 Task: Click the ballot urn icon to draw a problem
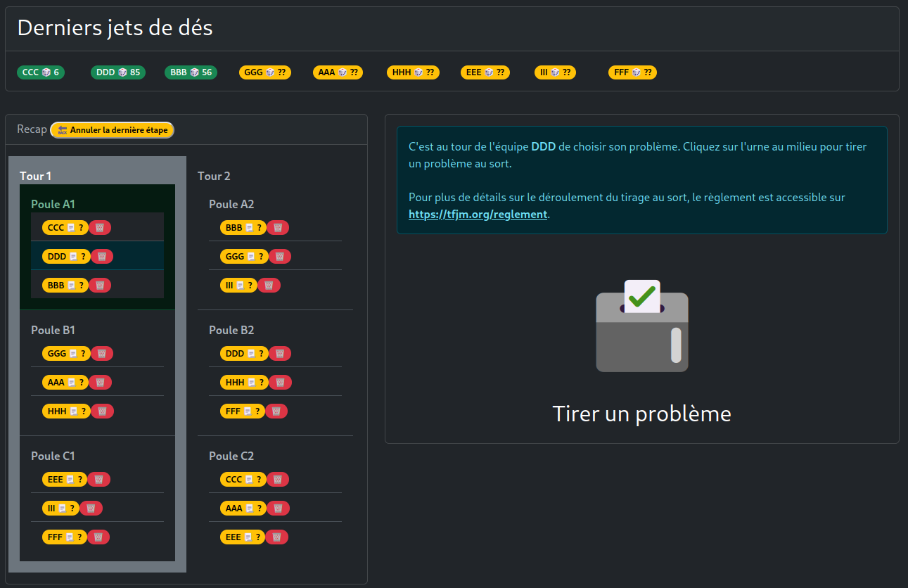(641, 327)
